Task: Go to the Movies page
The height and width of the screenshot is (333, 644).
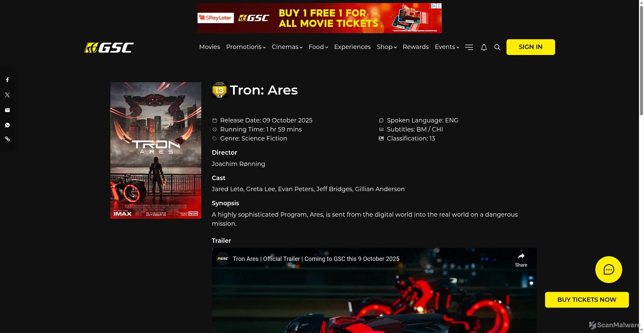Action: (210, 47)
